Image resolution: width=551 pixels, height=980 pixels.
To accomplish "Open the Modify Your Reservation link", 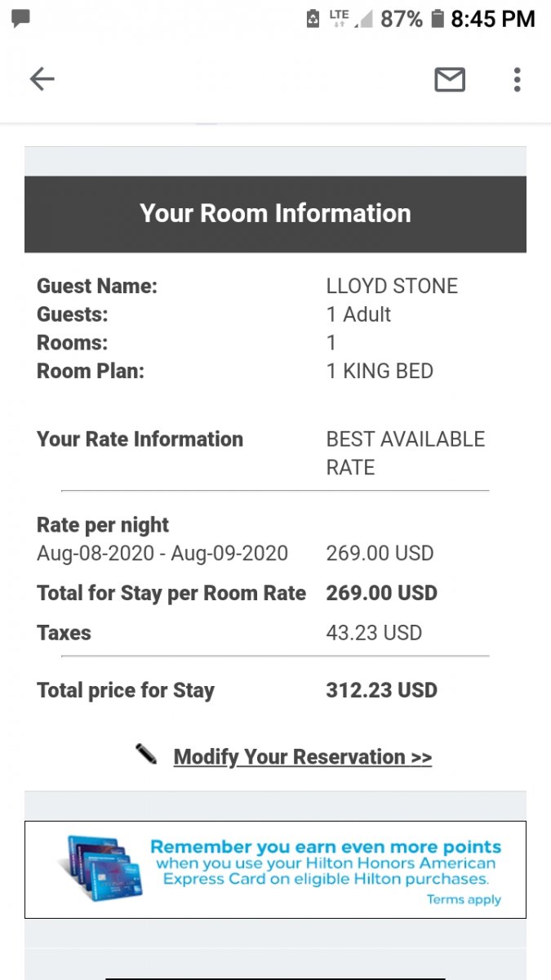I will (302, 757).
